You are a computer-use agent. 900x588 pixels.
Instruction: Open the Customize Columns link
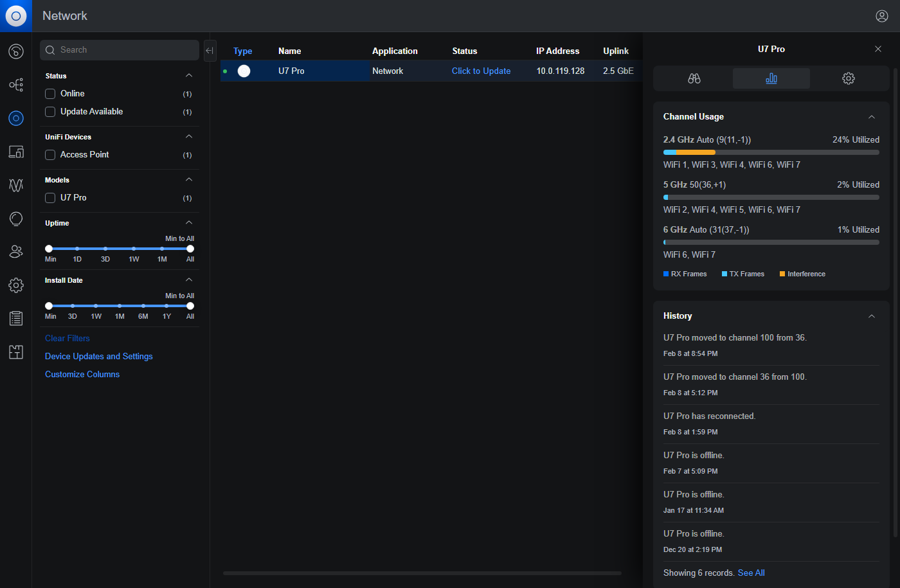point(82,375)
